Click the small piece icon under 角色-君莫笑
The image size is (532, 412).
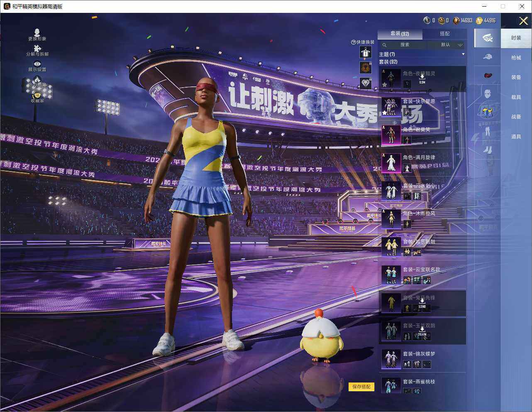click(407, 140)
